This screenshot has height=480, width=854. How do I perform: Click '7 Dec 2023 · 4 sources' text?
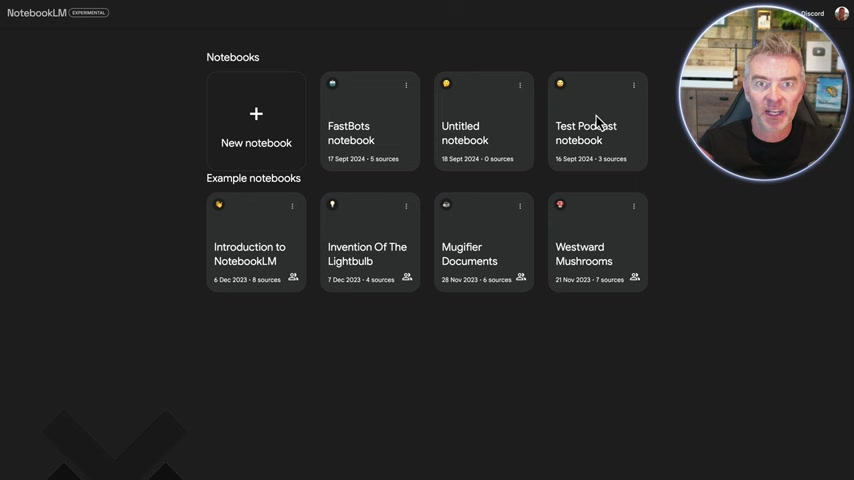tap(361, 280)
